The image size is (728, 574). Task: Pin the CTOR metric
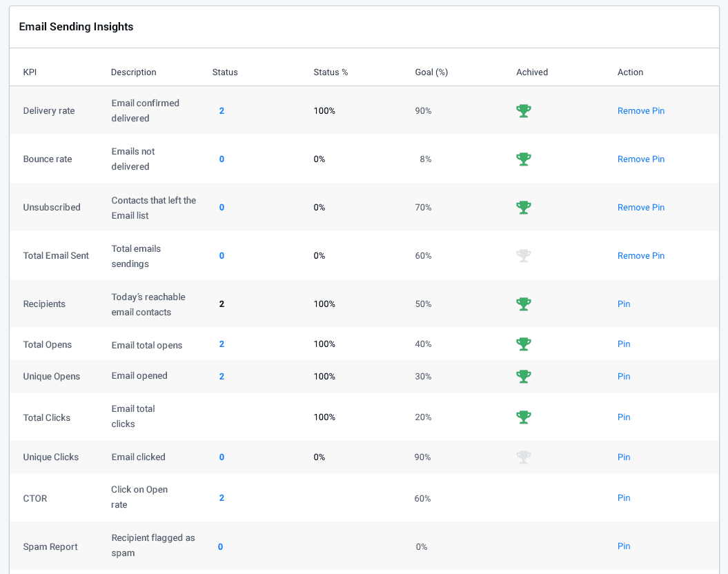pos(624,497)
